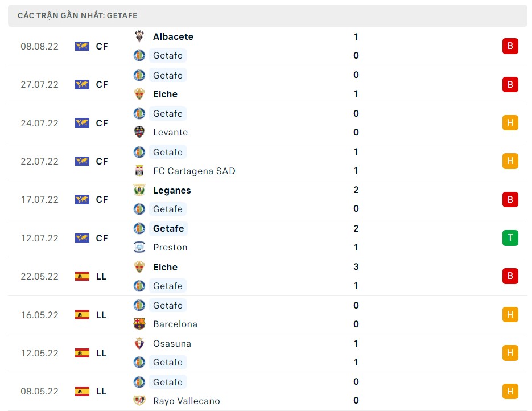Viewport: 532px width, 411px height.
Task: Click the orange H badge on the Levante match
Action: (x=510, y=123)
